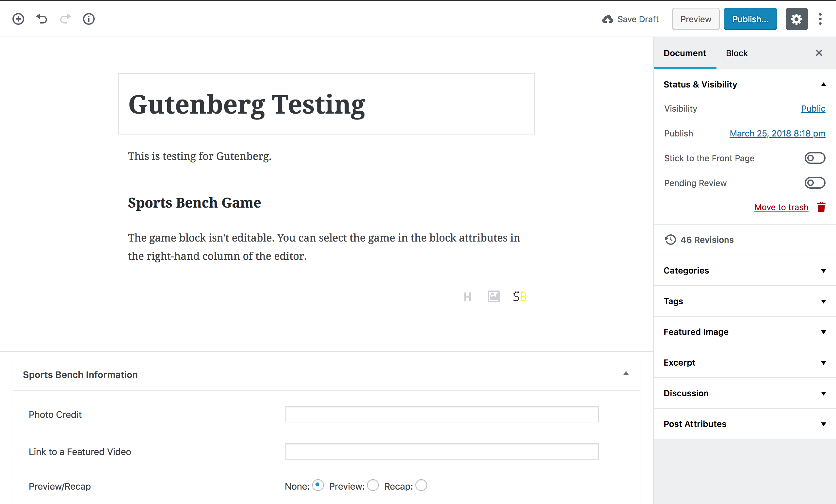Collapse the Sports Bench Information metabox

[626, 373]
